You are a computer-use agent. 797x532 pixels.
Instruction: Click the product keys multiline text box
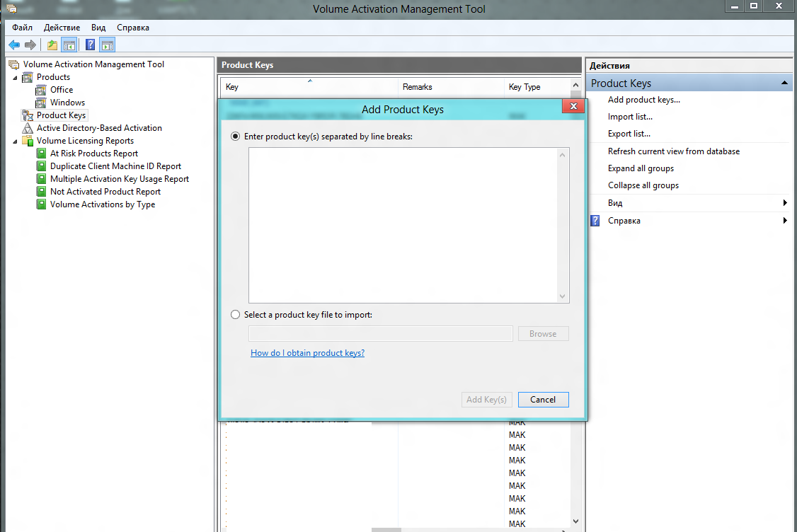(403, 225)
